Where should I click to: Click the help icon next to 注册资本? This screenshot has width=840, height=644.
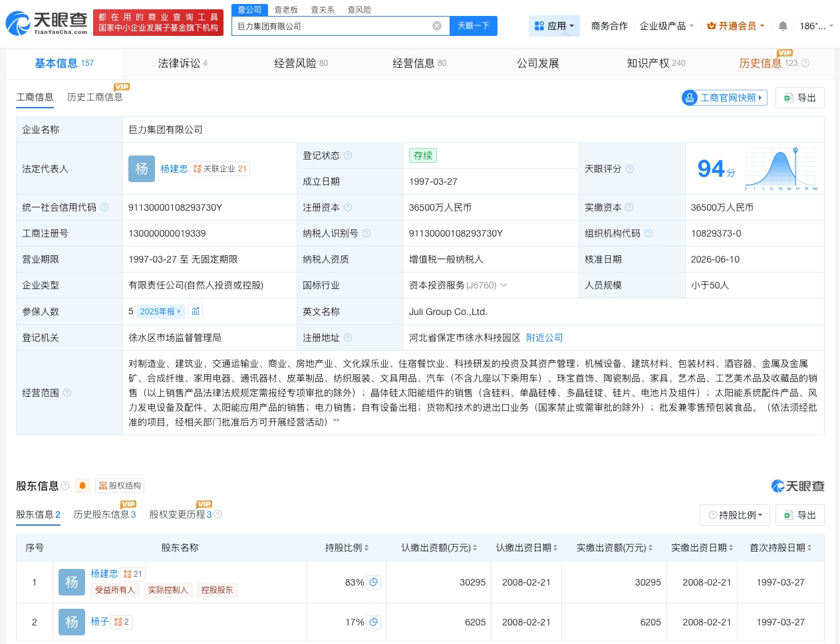(348, 207)
